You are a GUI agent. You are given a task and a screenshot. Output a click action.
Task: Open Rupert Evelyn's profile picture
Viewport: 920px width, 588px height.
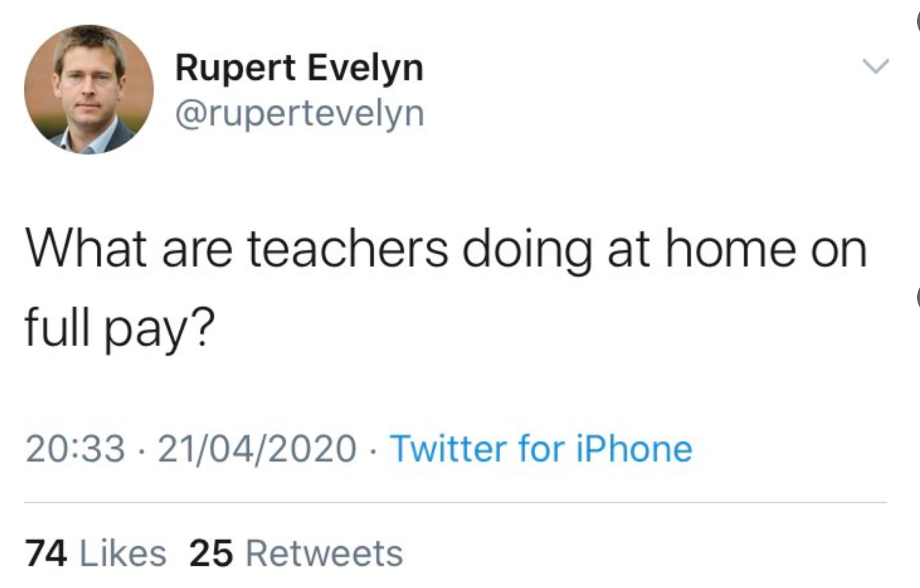(x=89, y=89)
